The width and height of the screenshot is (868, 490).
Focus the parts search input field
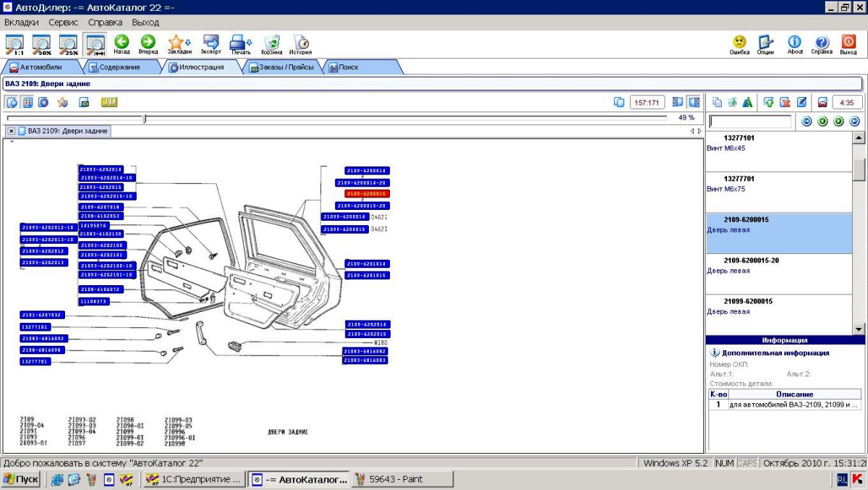pyautogui.click(x=750, y=122)
